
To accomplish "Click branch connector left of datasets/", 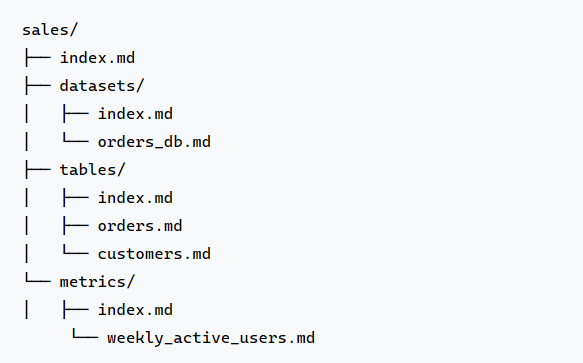I will [38, 86].
